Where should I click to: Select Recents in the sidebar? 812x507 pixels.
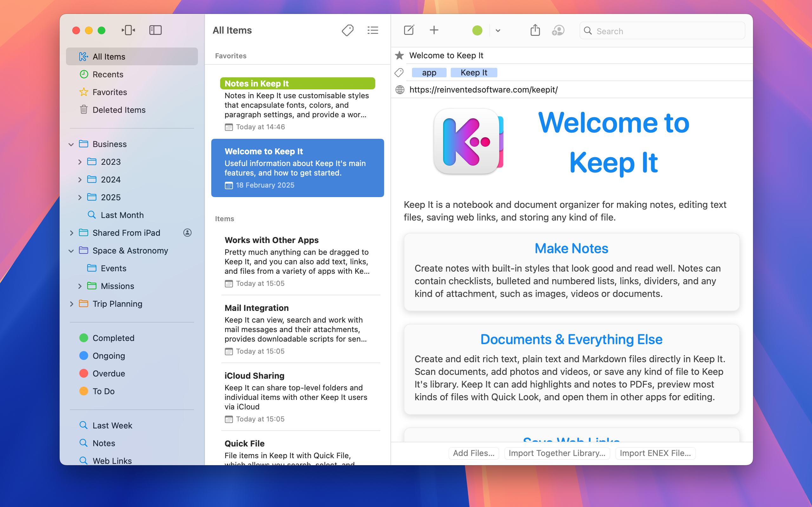point(108,74)
